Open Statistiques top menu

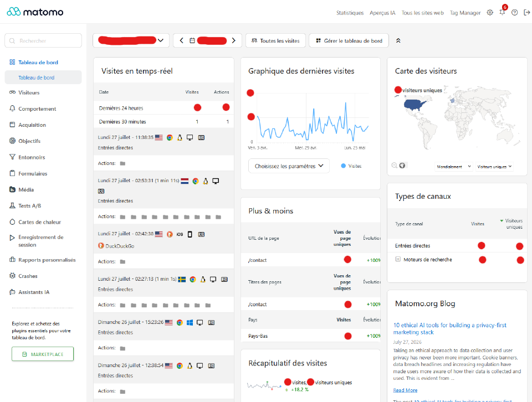[350, 13]
